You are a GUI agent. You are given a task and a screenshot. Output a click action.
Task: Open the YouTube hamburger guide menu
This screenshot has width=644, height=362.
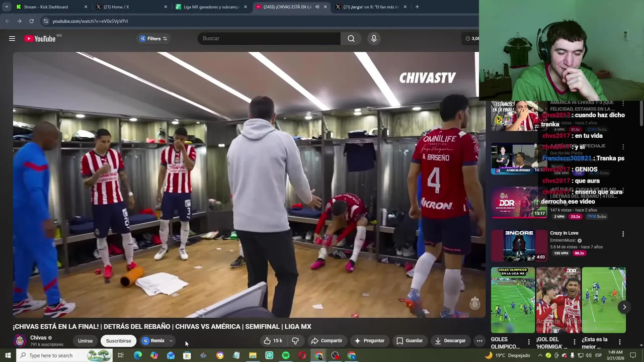[12, 39]
